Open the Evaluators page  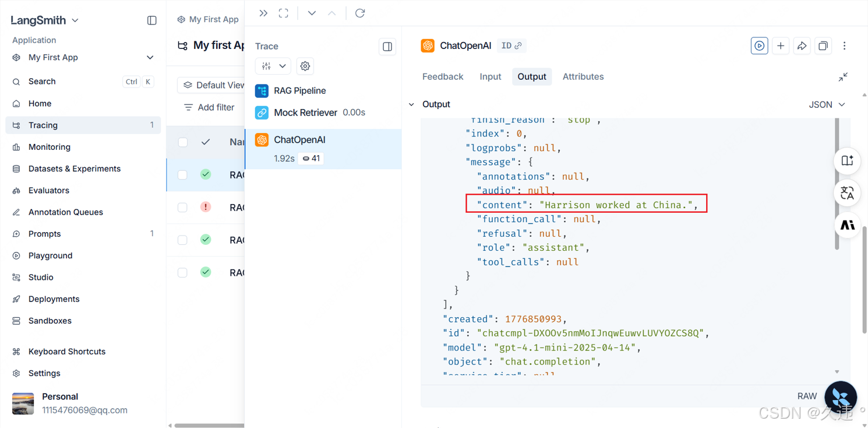83,190
